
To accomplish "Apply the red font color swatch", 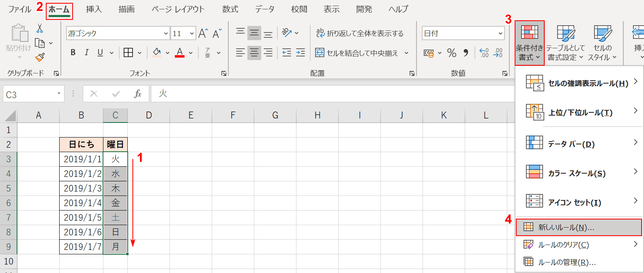I will pos(180,52).
